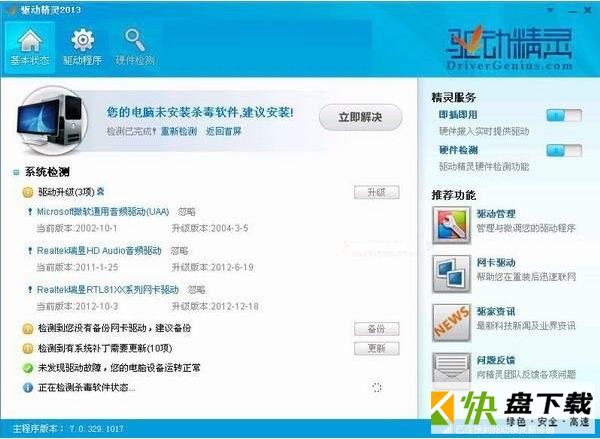The width and height of the screenshot is (600, 439).
Task: Open the 硬件检测 tab
Action: tap(135, 48)
